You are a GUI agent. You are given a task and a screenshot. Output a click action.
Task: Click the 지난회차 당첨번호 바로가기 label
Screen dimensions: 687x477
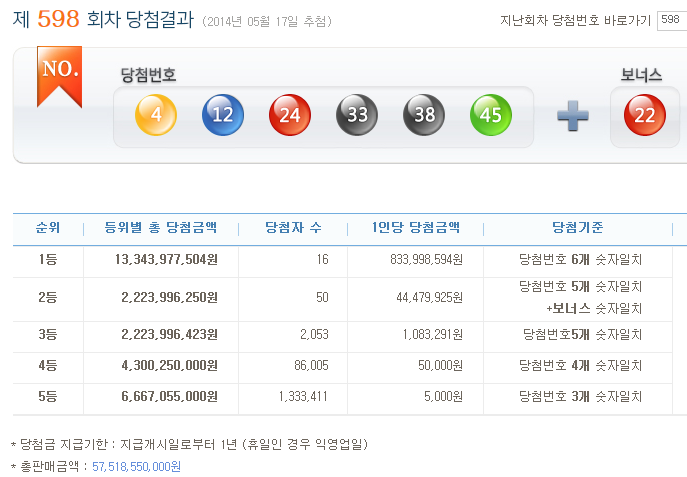(575, 20)
